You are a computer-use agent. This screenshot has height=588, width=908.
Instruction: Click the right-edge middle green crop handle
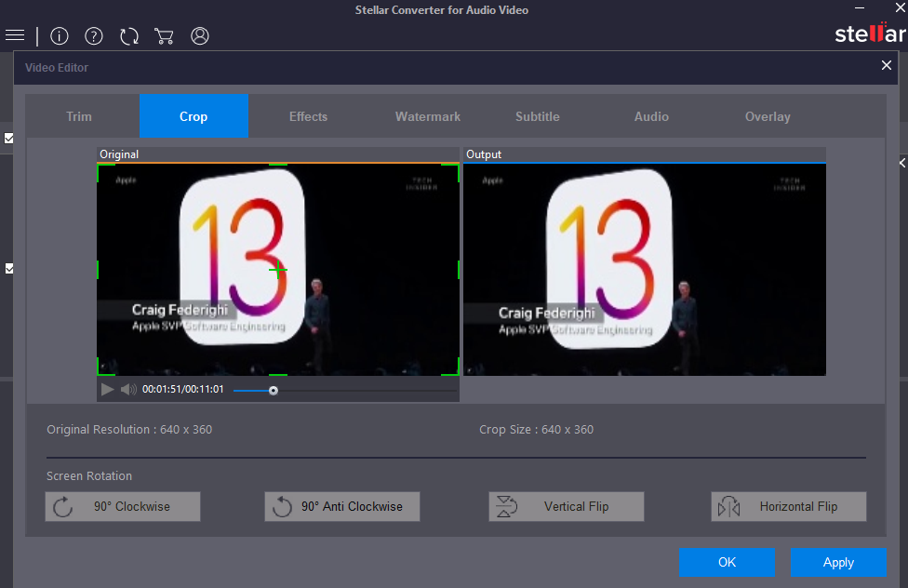[x=459, y=270]
